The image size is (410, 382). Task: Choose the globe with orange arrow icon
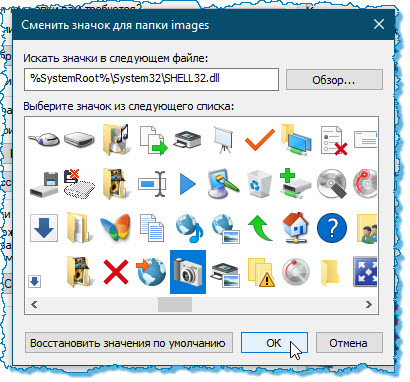151,272
